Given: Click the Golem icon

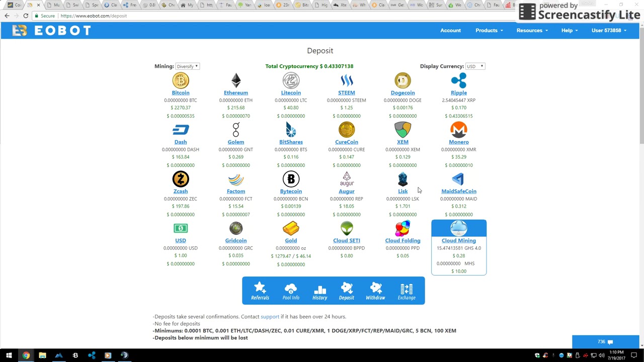Looking at the screenshot, I should (x=236, y=130).
